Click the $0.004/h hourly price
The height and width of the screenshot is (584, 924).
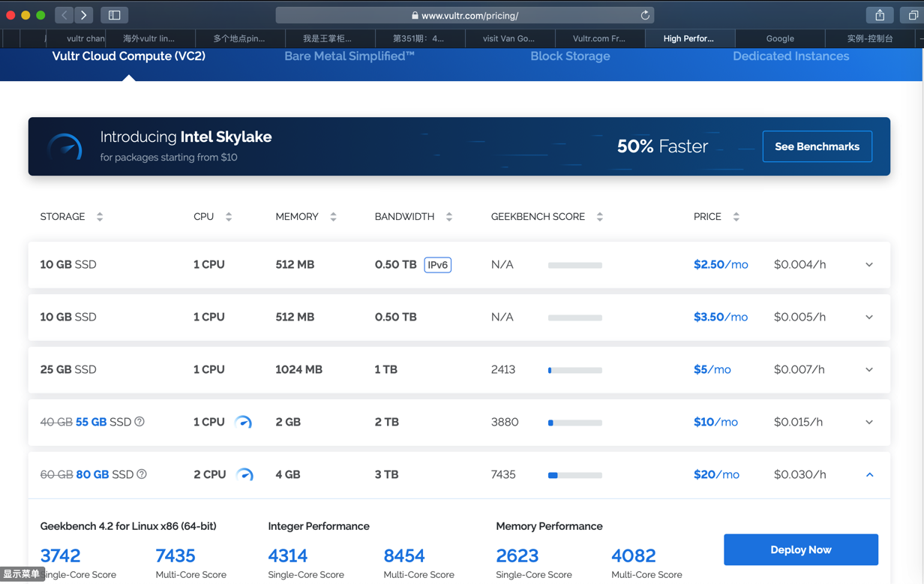click(800, 265)
